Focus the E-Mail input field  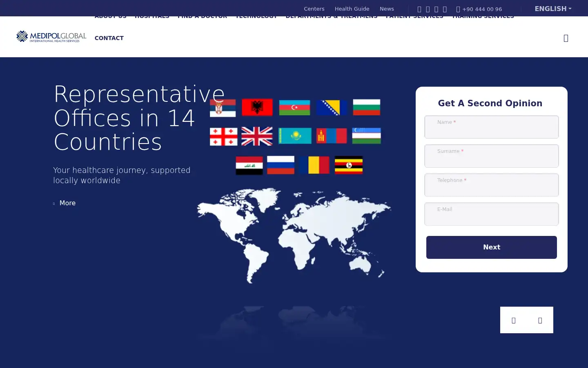[492, 214]
